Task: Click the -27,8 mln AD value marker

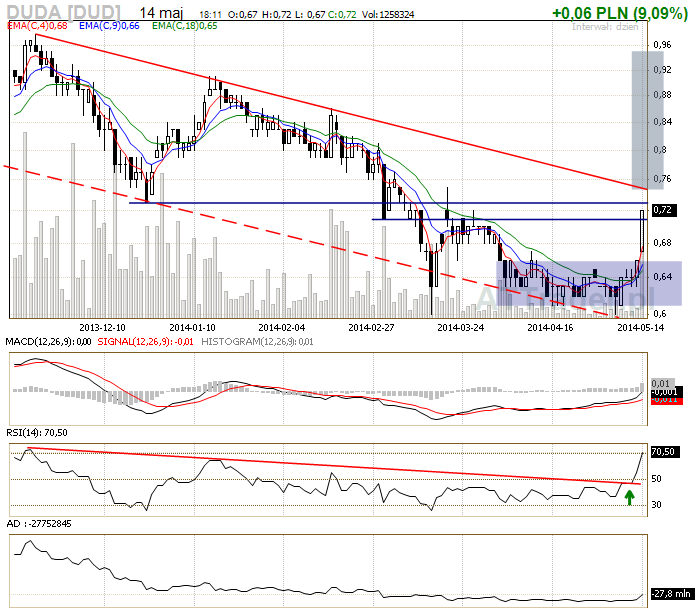Action: click(673, 594)
